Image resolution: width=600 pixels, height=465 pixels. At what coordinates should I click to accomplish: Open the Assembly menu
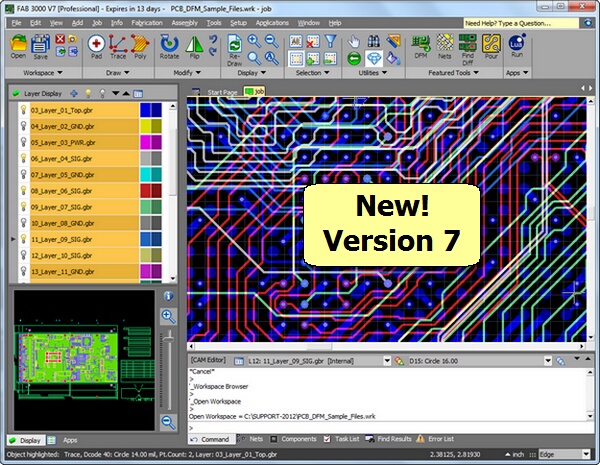click(x=184, y=23)
